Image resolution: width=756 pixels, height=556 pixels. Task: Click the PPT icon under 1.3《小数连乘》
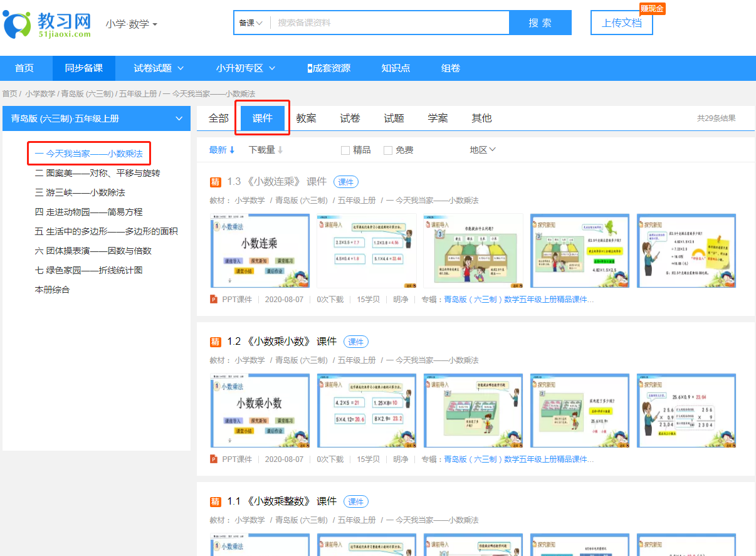point(214,300)
